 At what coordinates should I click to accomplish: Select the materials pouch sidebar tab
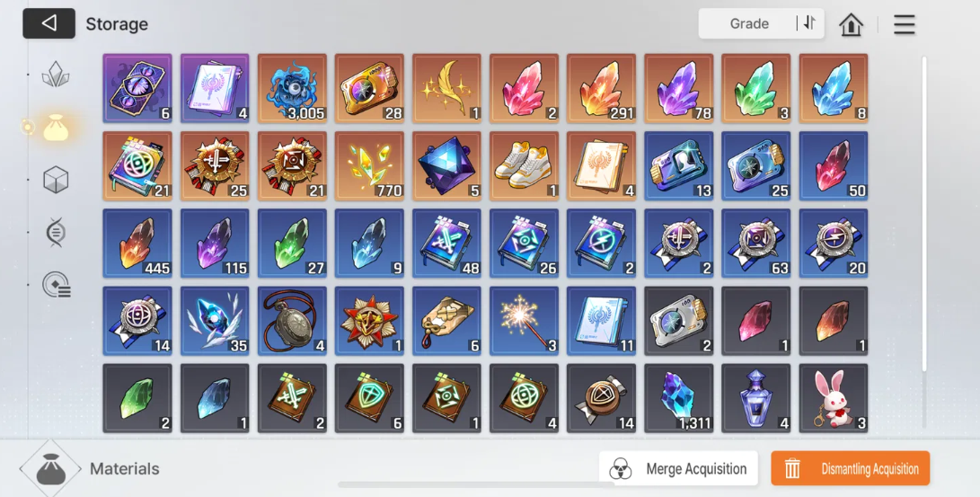coord(55,128)
